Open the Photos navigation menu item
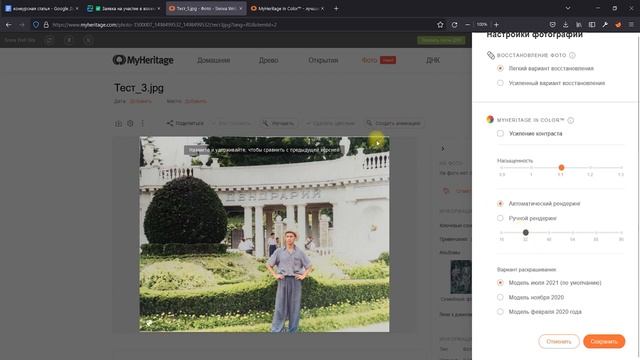 click(x=369, y=60)
